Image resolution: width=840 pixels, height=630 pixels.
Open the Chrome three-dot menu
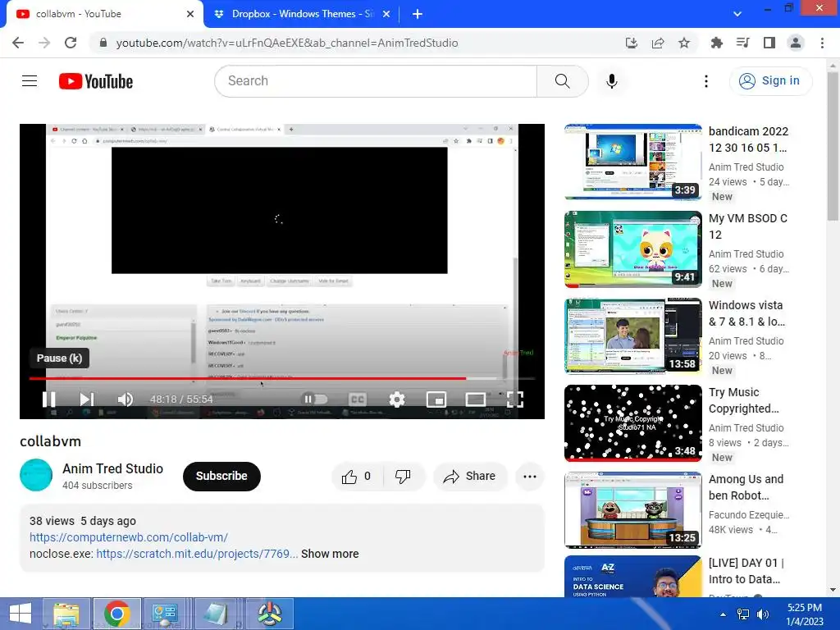pos(822,43)
